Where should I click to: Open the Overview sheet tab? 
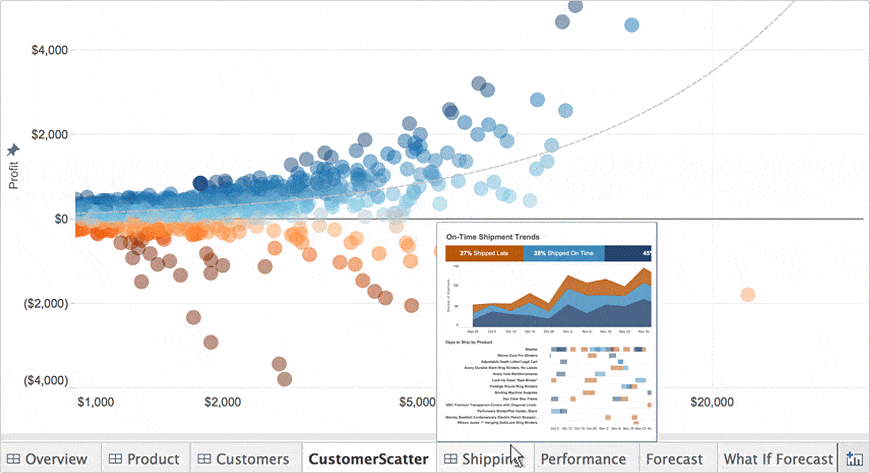click(56, 459)
